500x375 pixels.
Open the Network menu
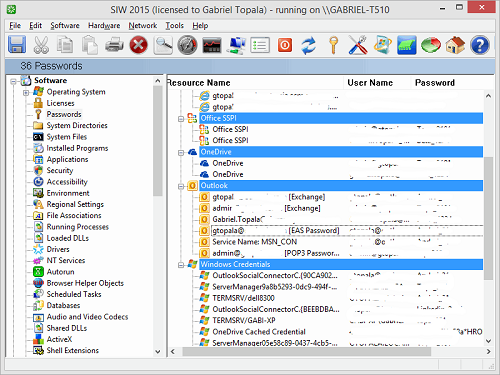143,26
